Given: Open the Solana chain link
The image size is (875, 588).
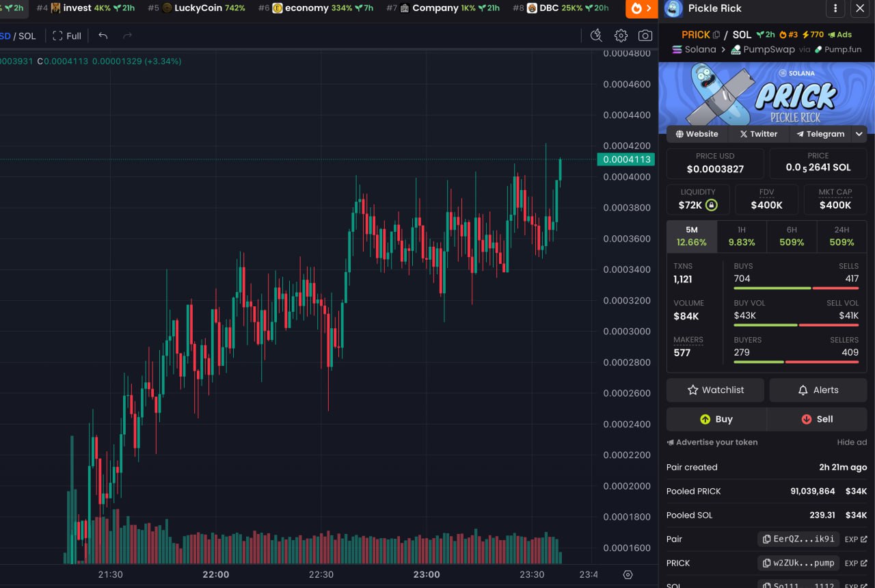Looking at the screenshot, I should (694, 49).
